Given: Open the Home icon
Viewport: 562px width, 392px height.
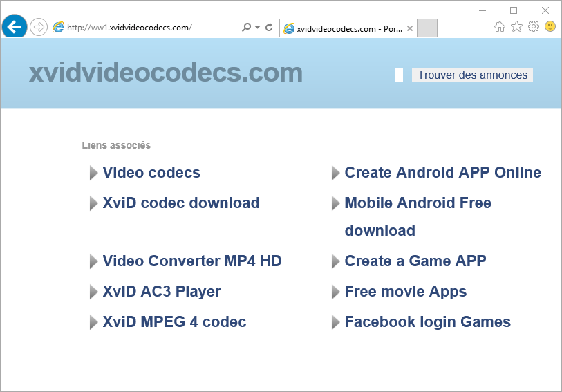Looking at the screenshot, I should [x=500, y=26].
